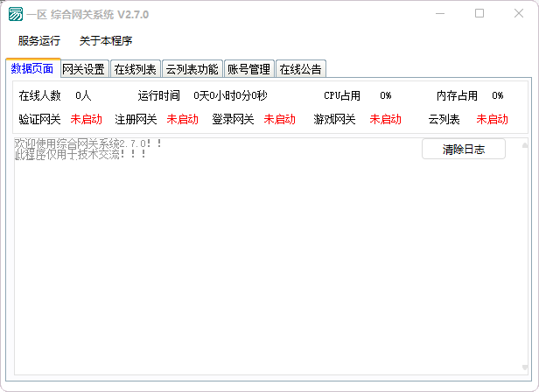Open the 服务运行 menu
Screen dimensions: 539x392
[39, 41]
